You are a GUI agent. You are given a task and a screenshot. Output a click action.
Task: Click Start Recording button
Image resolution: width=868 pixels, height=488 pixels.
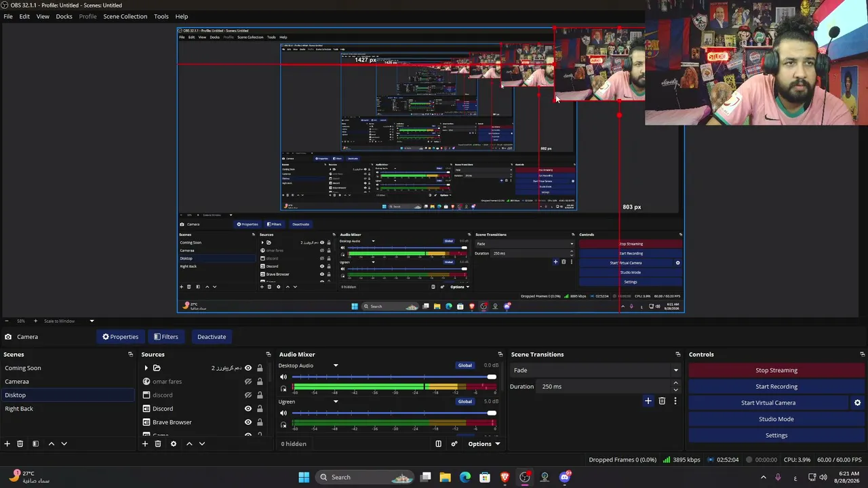(776, 386)
